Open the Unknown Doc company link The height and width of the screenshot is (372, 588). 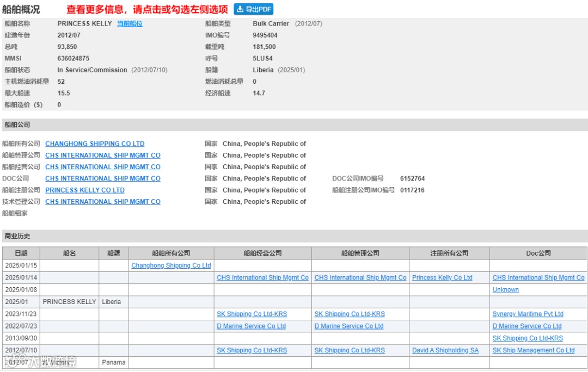tap(505, 289)
